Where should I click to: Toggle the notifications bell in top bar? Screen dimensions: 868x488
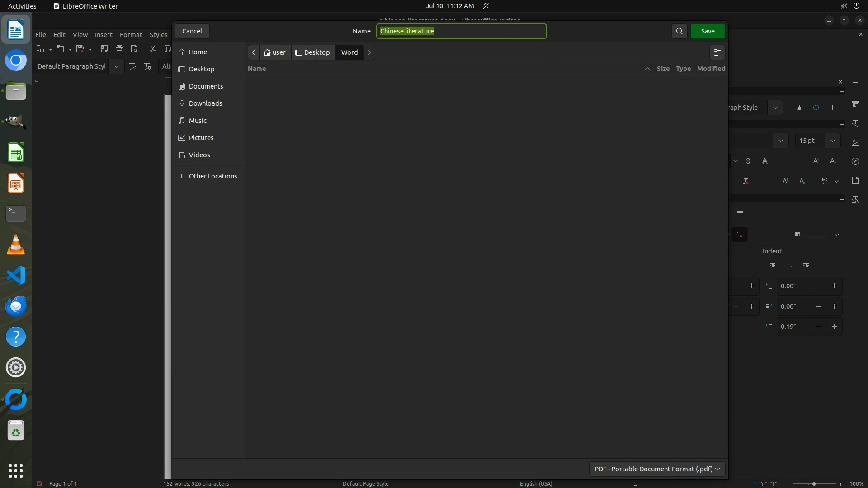click(486, 6)
